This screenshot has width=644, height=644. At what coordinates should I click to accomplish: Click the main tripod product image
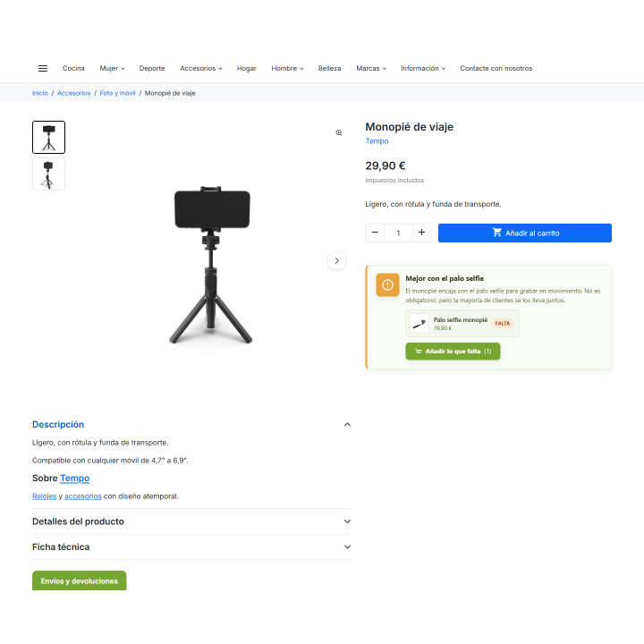pyautogui.click(x=211, y=265)
